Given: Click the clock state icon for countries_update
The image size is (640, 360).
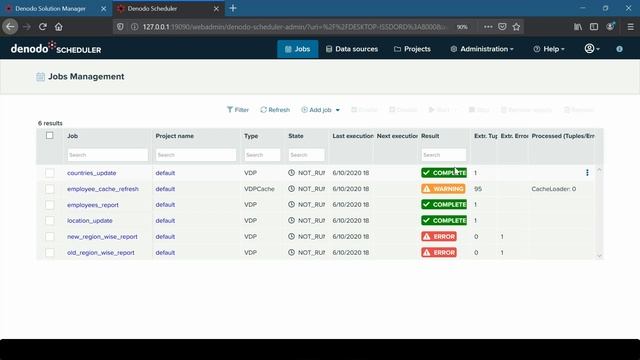Looking at the screenshot, I should tap(291, 173).
